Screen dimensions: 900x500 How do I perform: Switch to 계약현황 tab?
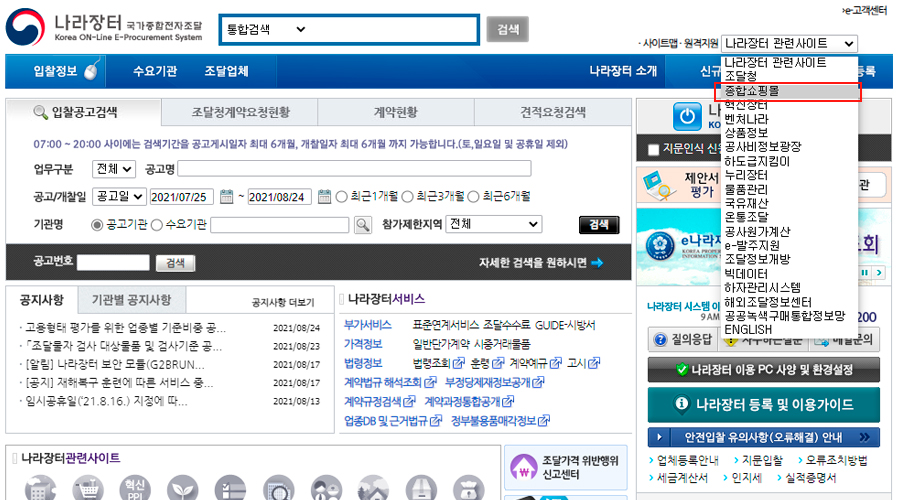tap(395, 112)
